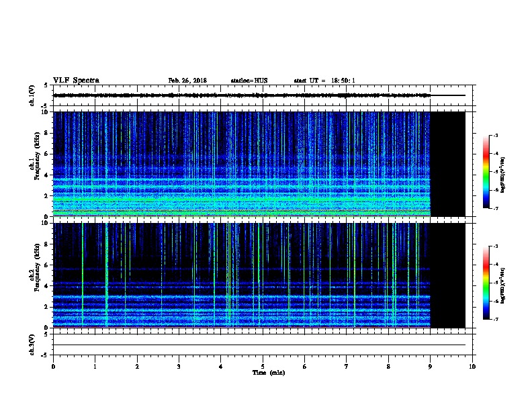Click the "-4" tick on lower colorbar
532x411 pixels.
(495, 265)
